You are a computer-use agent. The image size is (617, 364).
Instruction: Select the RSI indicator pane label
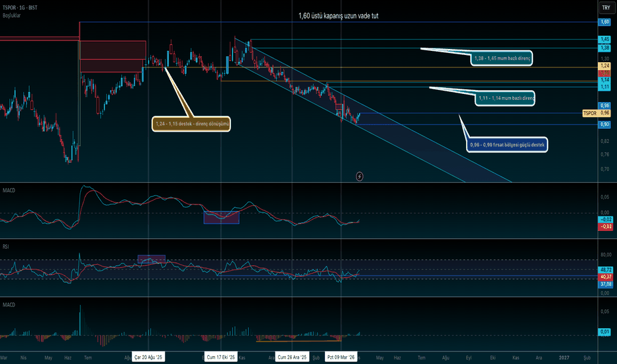point(7,246)
